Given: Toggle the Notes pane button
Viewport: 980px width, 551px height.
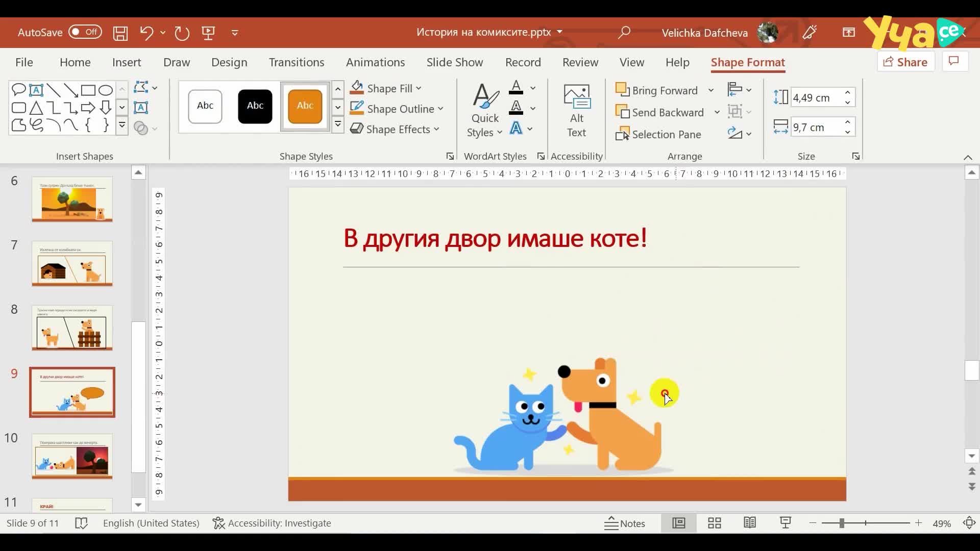Looking at the screenshot, I should point(625,523).
